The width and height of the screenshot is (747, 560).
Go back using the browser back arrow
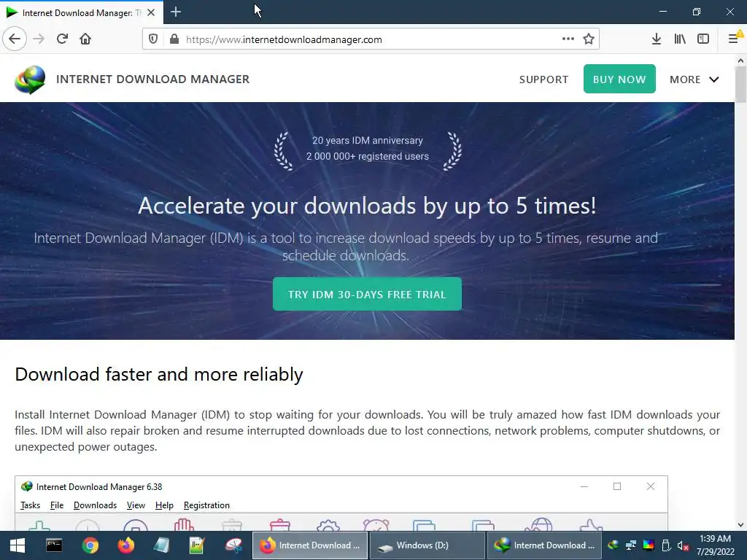coord(15,39)
